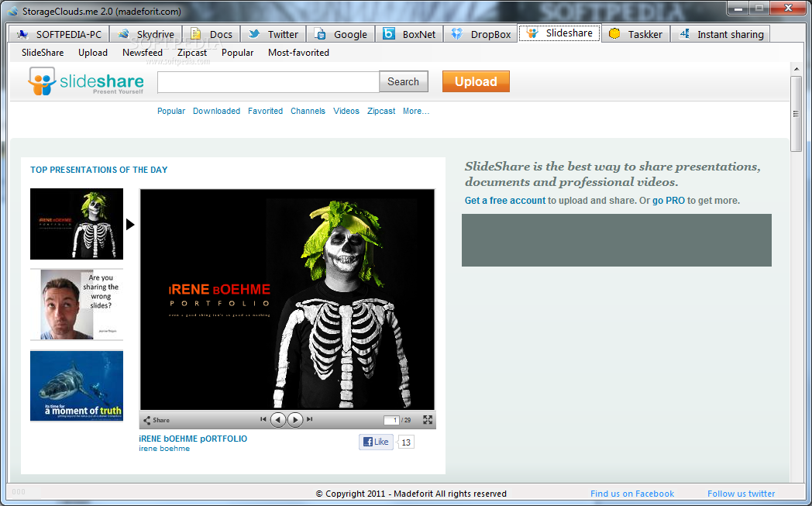Switch to the Twitter tab
Image resolution: width=812 pixels, height=506 pixels.
[273, 34]
